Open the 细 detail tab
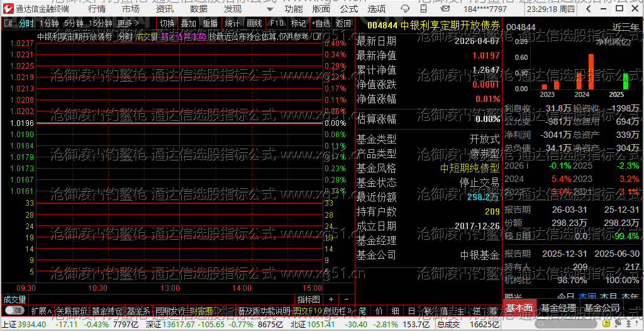This screenshot has width=644, height=331. pos(395,310)
